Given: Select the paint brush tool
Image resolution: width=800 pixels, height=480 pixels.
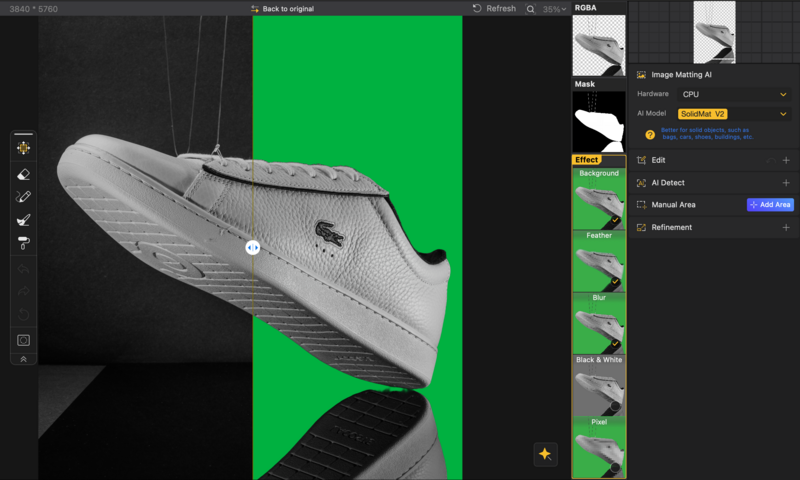Looking at the screenshot, I should [x=23, y=220].
